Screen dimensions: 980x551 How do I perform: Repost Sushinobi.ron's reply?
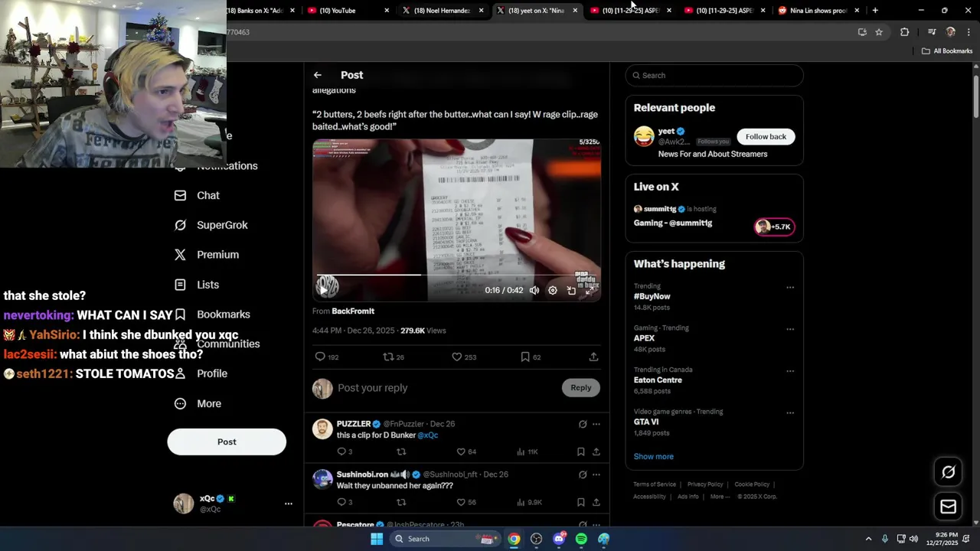pyautogui.click(x=401, y=502)
